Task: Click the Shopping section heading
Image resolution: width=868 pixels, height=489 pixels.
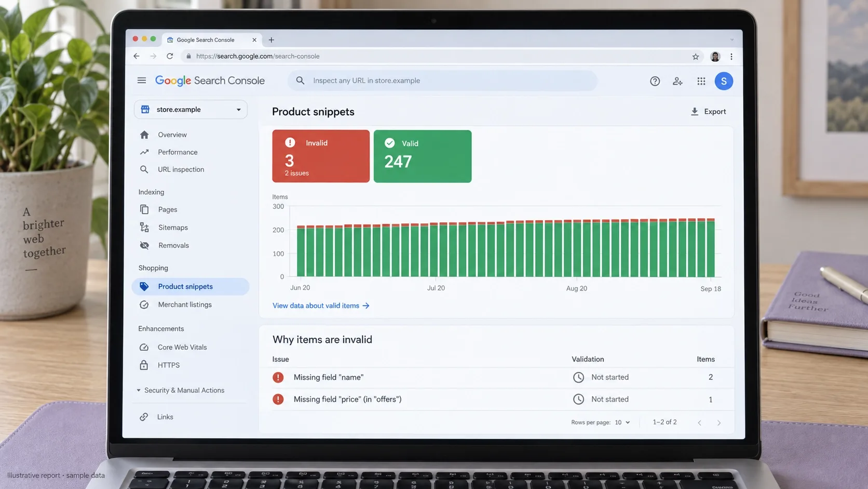Action: [x=153, y=268]
